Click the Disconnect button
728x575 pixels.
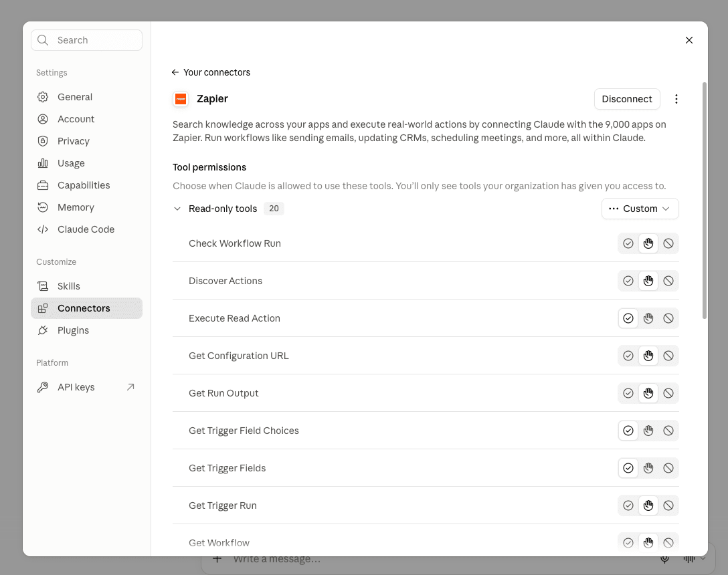(627, 99)
